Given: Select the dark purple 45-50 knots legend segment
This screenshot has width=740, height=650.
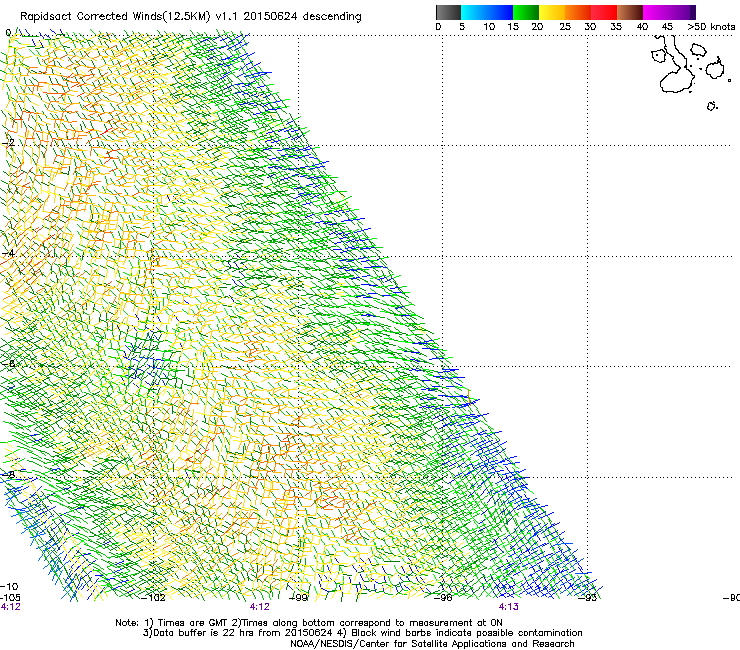Looking at the screenshot, I should click(682, 12).
